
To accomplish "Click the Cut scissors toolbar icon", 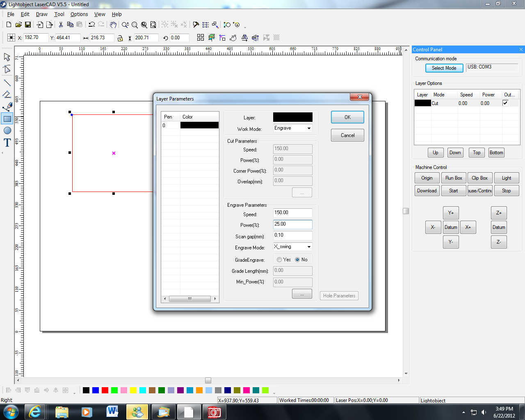I will click(x=61, y=25).
